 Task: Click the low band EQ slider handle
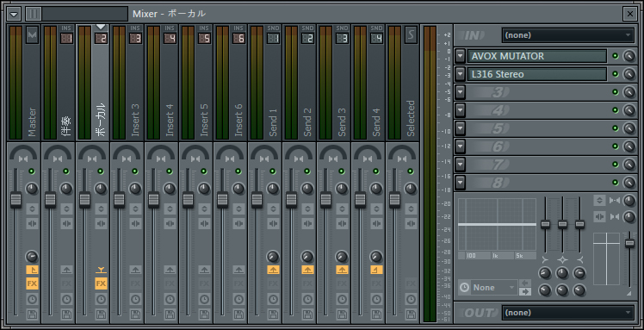[546, 224]
